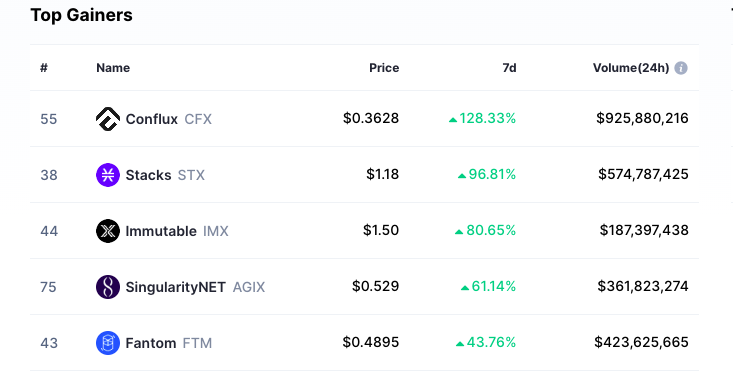Open the Fantom FTM coin page

click(x=168, y=343)
